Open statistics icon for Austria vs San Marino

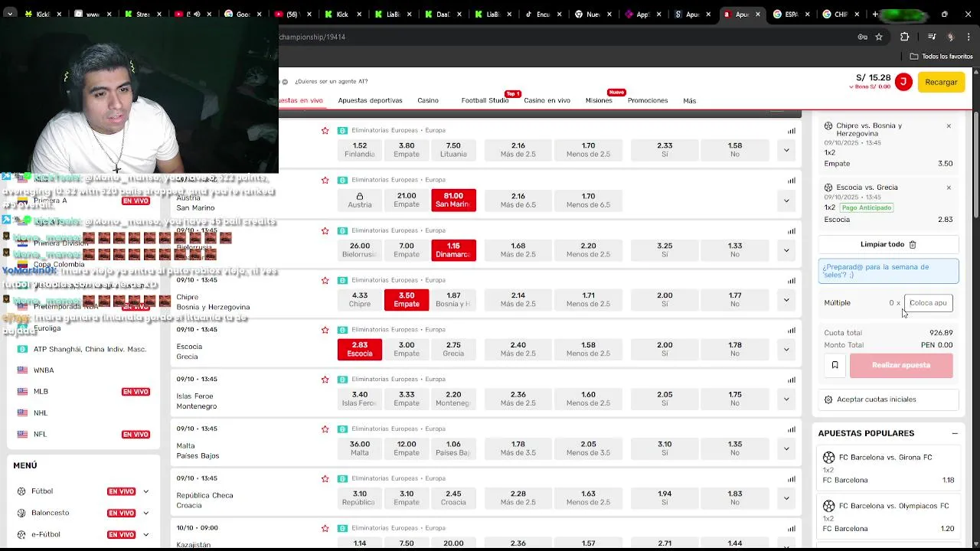792,181
